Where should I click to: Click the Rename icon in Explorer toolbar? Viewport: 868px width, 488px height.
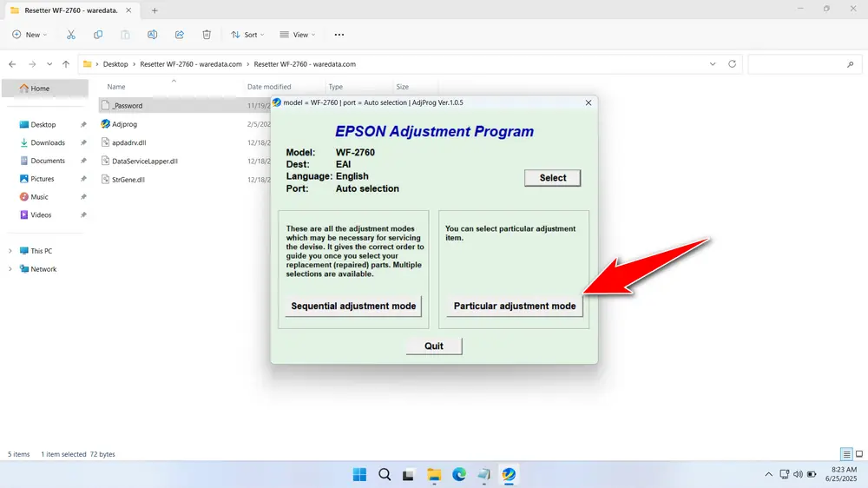(152, 35)
